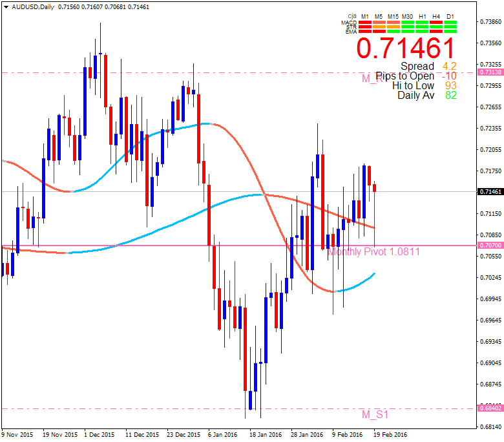Click the Monthly Pivot 1.0811 label
The width and height of the screenshot is (504, 442).
click(374, 252)
